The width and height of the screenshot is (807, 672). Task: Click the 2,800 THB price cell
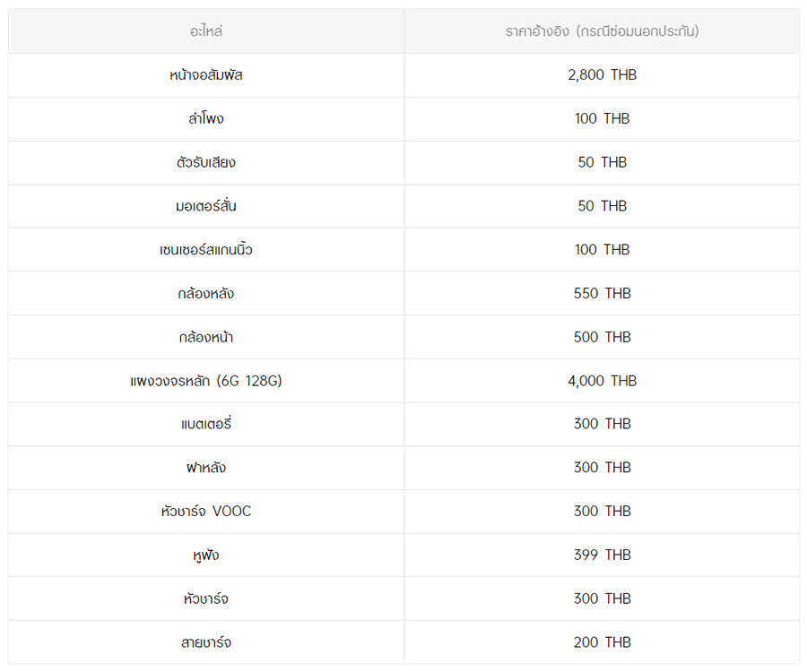pos(602,75)
